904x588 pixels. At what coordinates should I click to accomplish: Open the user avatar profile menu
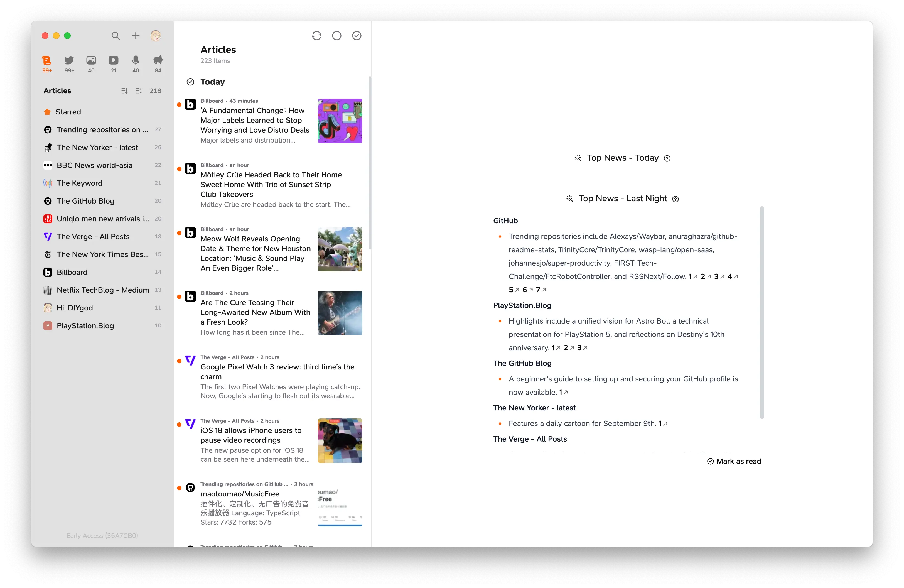point(156,36)
